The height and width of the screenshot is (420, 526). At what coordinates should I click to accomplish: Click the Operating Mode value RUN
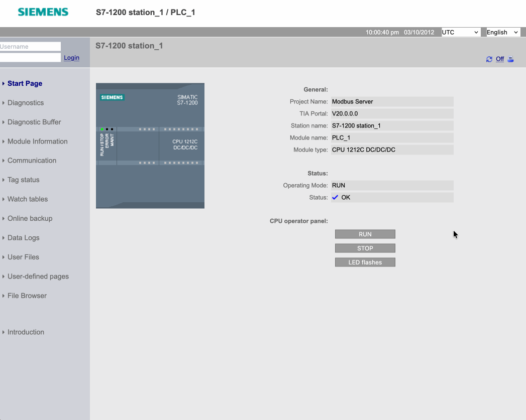pyautogui.click(x=392, y=185)
